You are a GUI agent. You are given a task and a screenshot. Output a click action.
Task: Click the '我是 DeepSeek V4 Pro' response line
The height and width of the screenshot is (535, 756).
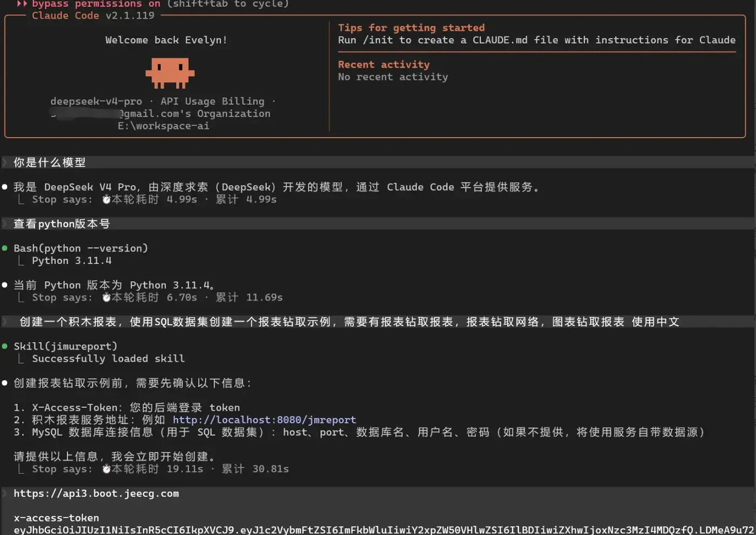(x=276, y=187)
